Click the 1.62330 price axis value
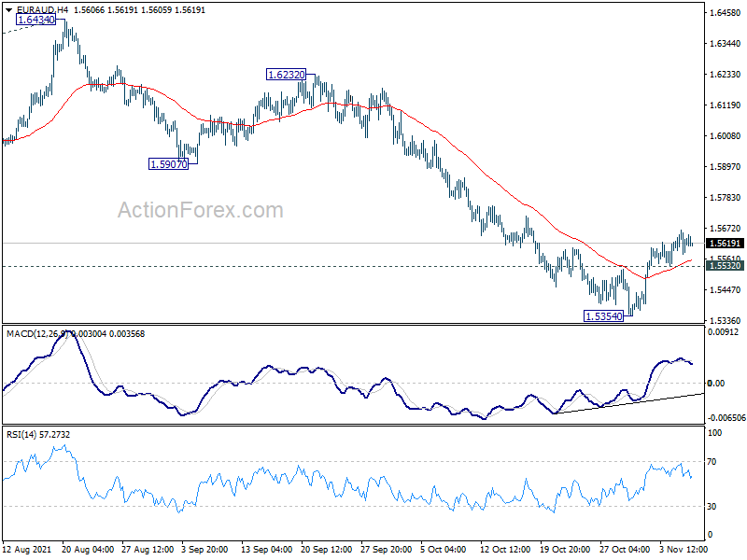This screenshot has height=560, width=747. [x=726, y=75]
